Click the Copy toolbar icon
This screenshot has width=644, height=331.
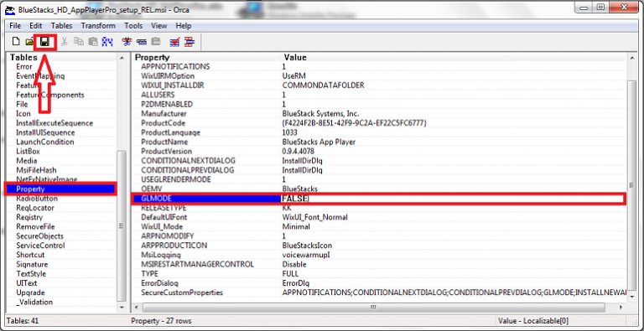pyautogui.click(x=79, y=41)
